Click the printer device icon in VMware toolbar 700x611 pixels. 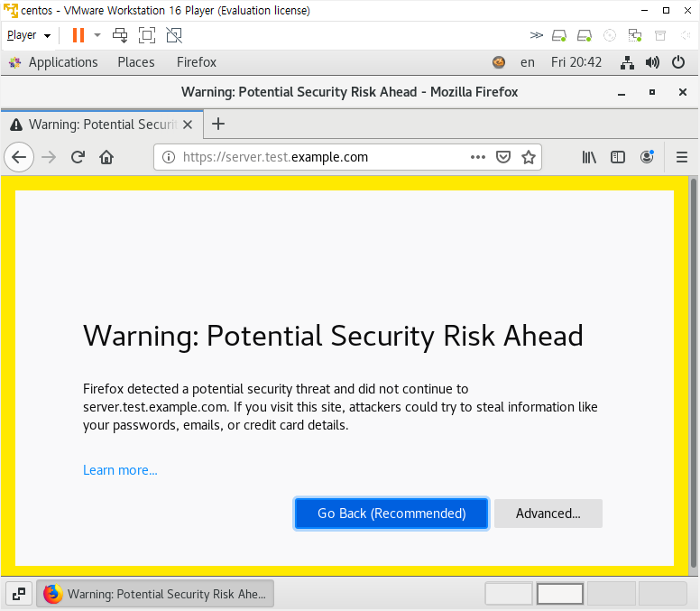pyautogui.click(x=660, y=35)
